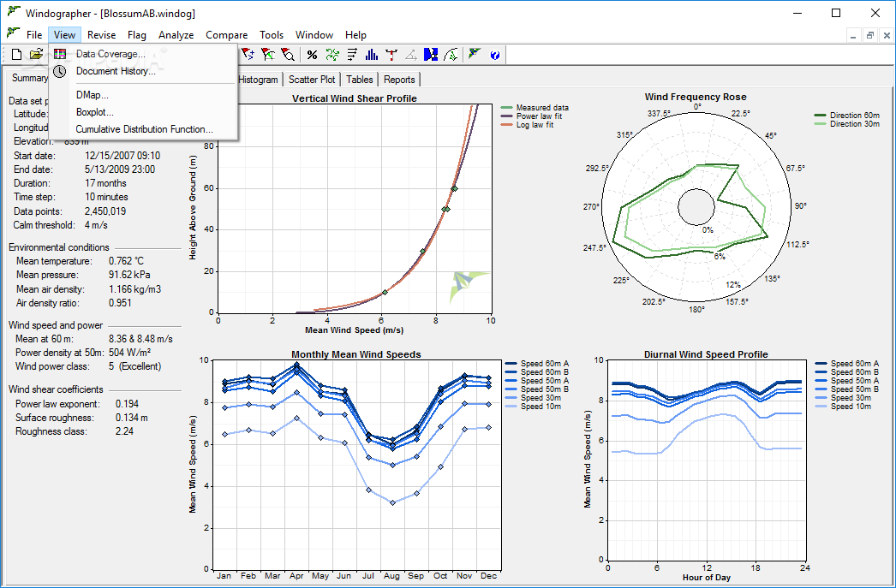Viewport: 896px width, 588px height.
Task: Open the Flag menu
Action: point(137,35)
